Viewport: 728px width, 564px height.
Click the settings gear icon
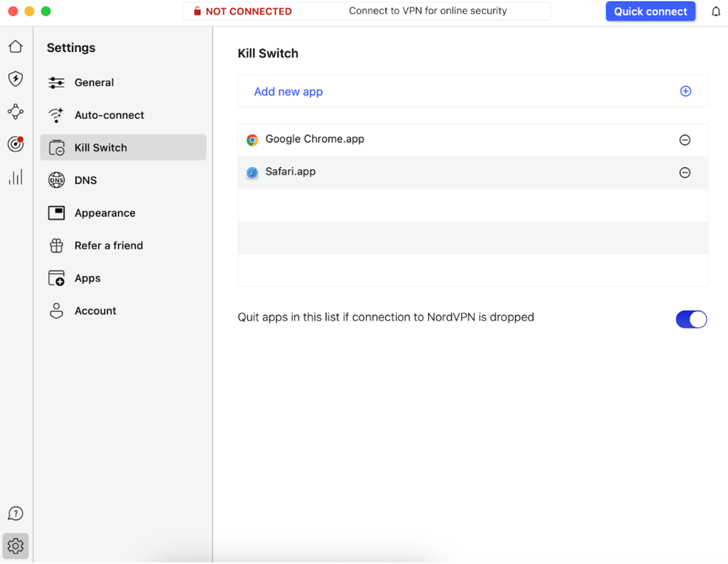coord(16,546)
